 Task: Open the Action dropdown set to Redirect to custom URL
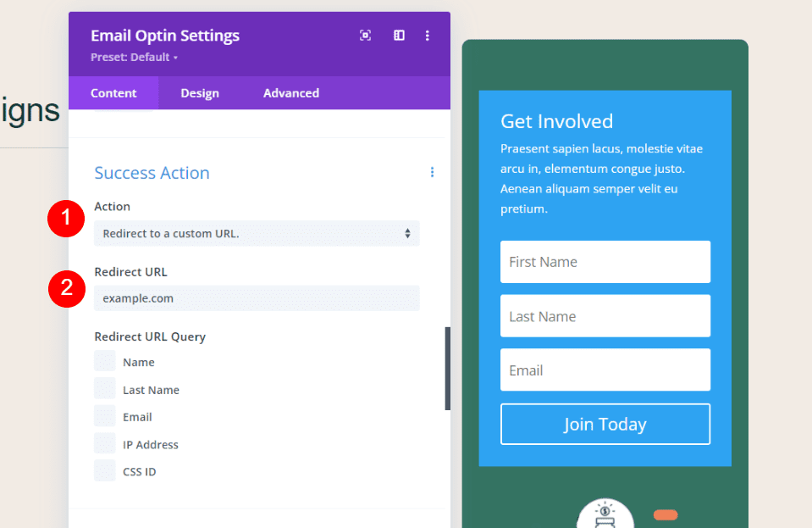pos(257,233)
